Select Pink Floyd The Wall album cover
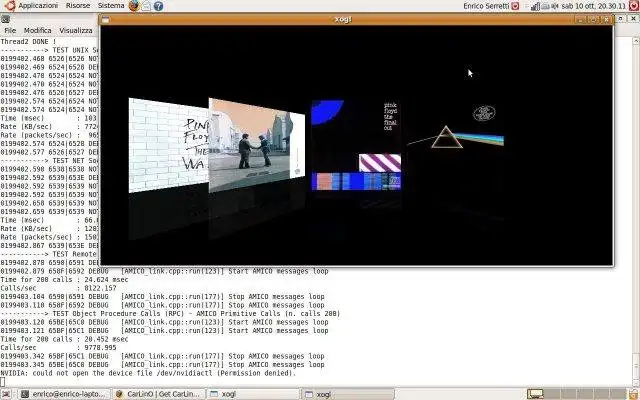Viewport: 640px width, 400px height. click(x=169, y=145)
